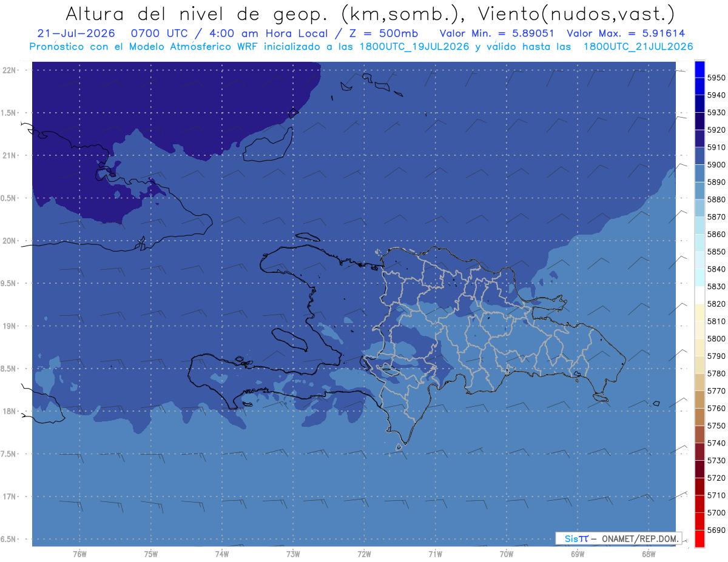Viewport: 728px width, 562px height.
Task: Click the legend swatch between 5890 and 5900
Action: point(699,173)
